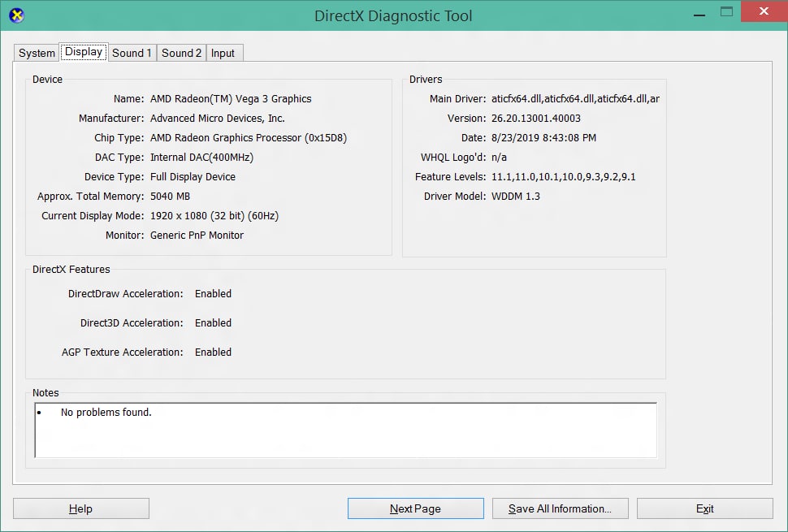The image size is (788, 532).
Task: Click the Exit button
Action: point(704,508)
